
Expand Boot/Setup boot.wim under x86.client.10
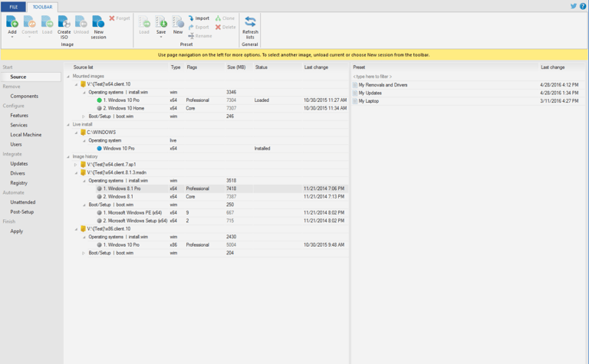tap(84, 253)
